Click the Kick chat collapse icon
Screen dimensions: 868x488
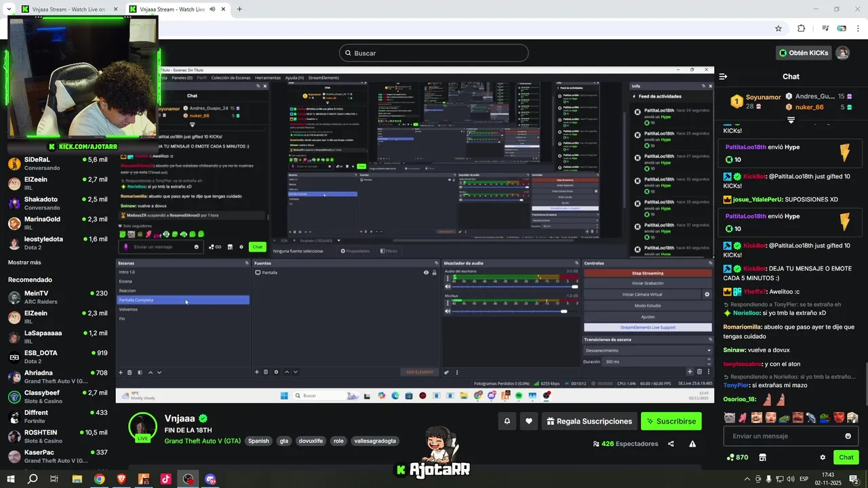(723, 77)
